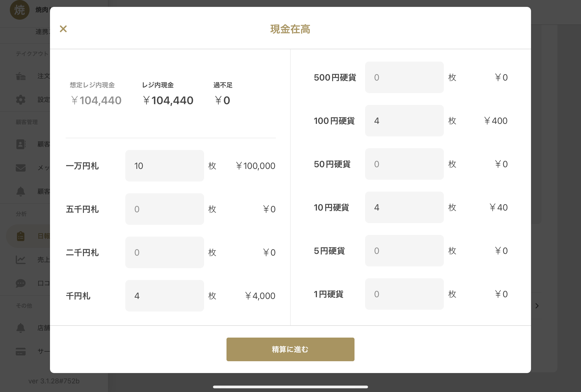Viewport: 581px width, 392px height.
Task: Click the daily report clipboard icon
Action: pos(21,236)
